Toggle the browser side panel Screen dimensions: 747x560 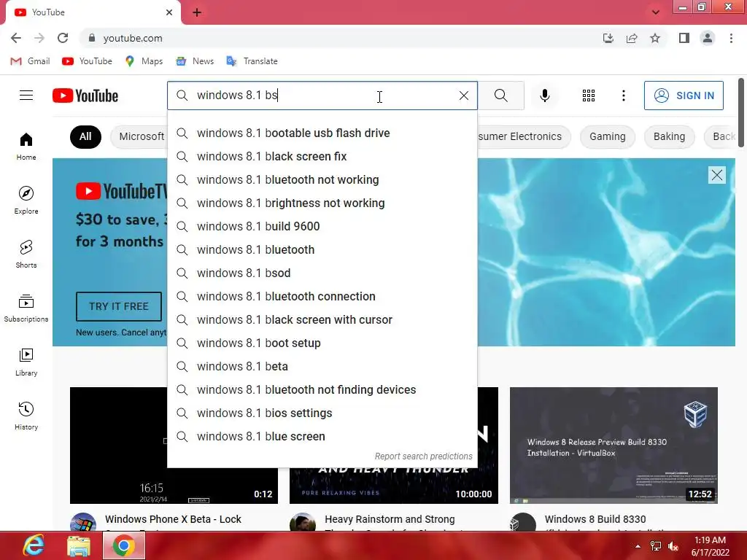pyautogui.click(x=684, y=38)
